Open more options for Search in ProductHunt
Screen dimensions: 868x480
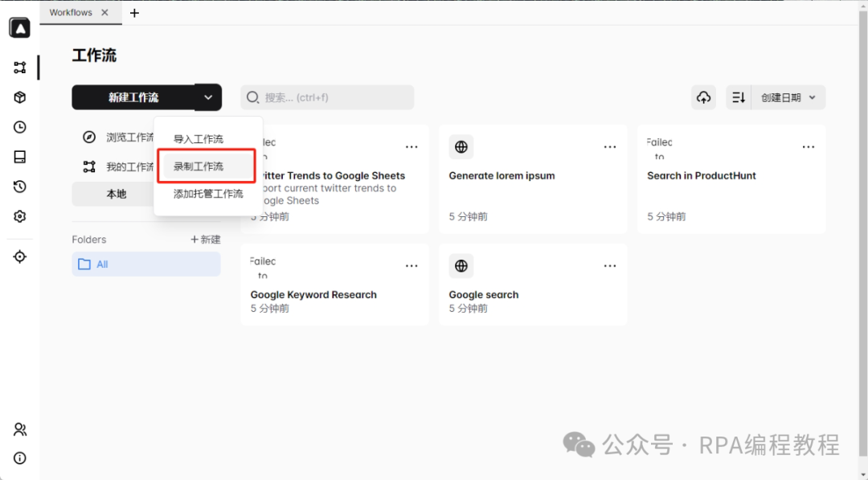(809, 146)
